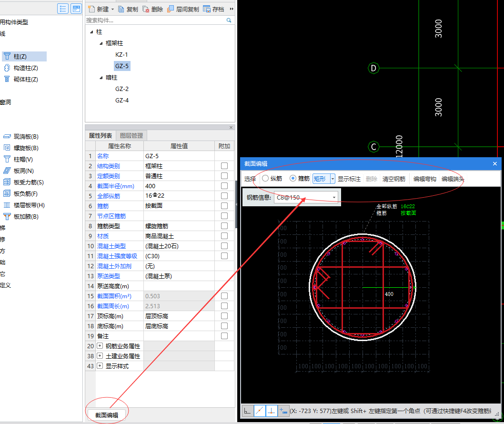Viewport: 504px width, 424px height.
Task: Collapse the 框架柱 tree node
Action: point(101,43)
